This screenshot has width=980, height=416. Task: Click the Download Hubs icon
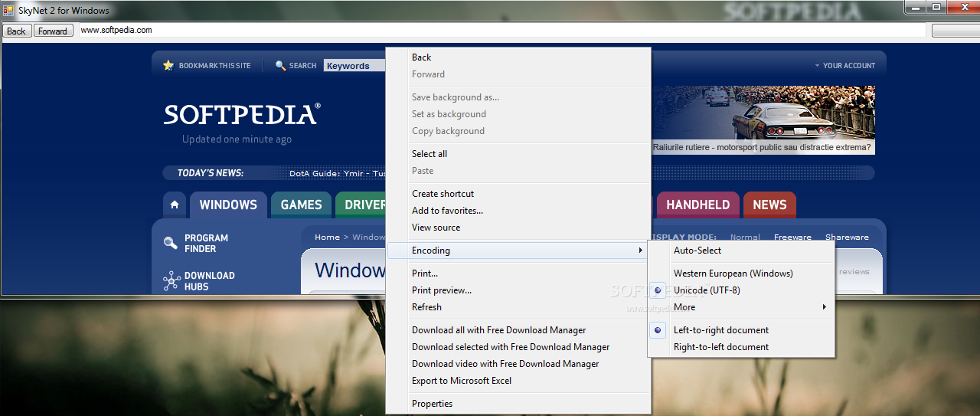pyautogui.click(x=171, y=280)
